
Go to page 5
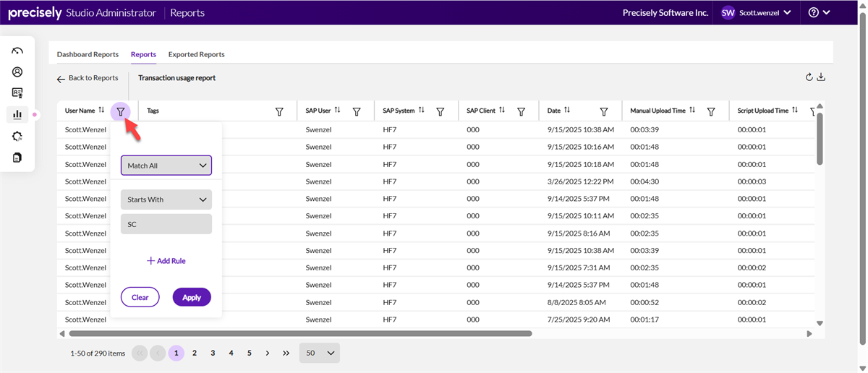(x=250, y=353)
